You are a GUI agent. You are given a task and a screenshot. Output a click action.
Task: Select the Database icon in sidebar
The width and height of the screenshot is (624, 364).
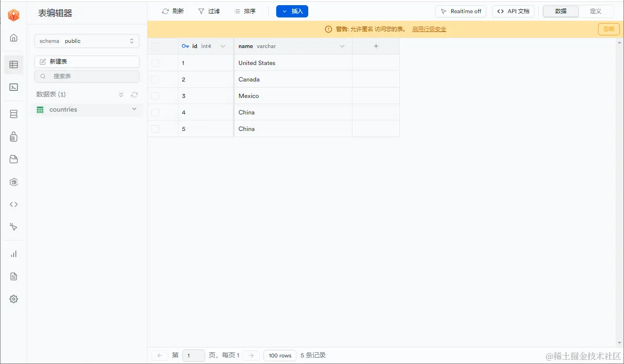pos(13,113)
